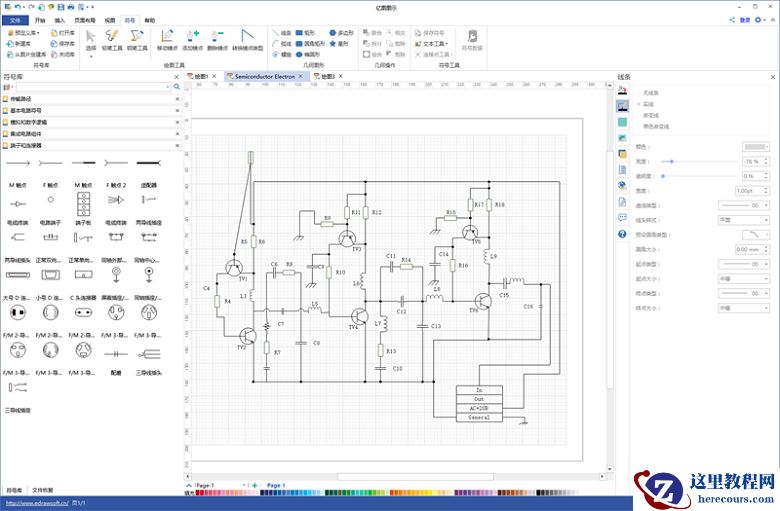780x511 pixels.
Task: Expand the 起点大小 start size dropdown
Action: coord(745,279)
